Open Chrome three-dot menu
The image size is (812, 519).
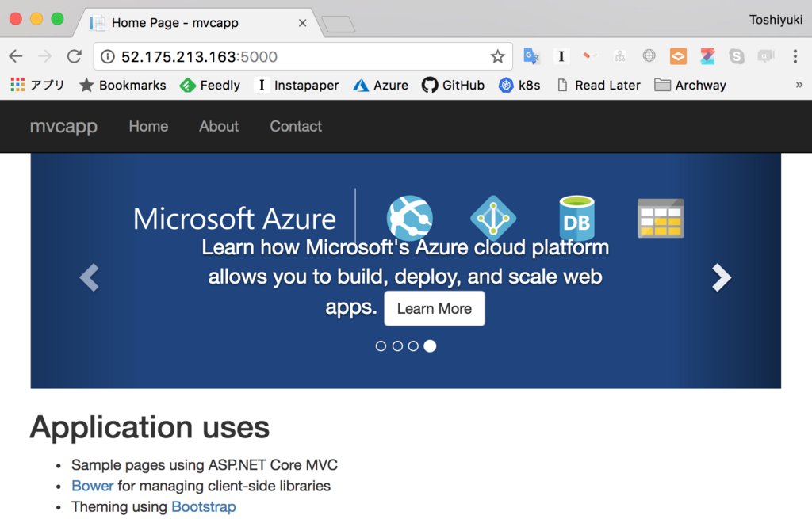point(795,56)
